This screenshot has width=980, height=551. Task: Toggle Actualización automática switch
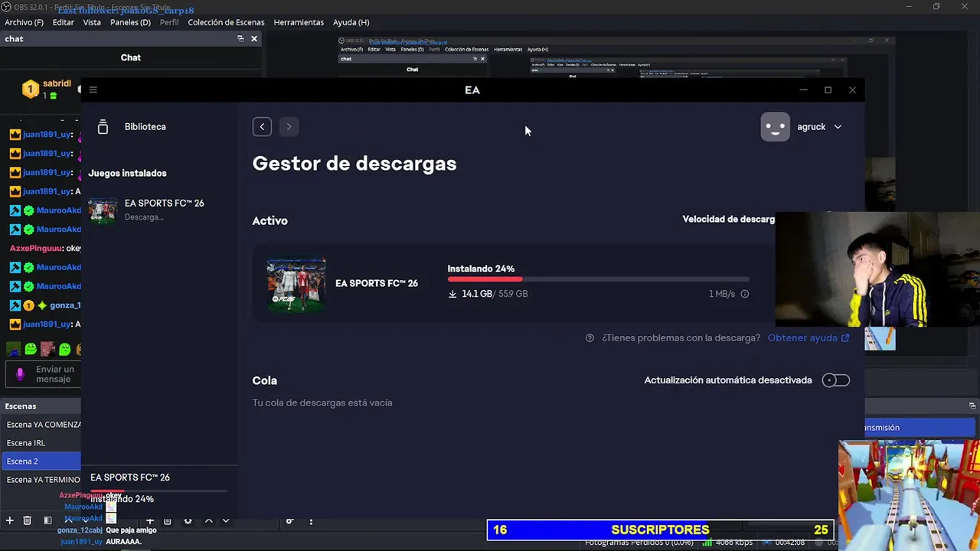[835, 380]
